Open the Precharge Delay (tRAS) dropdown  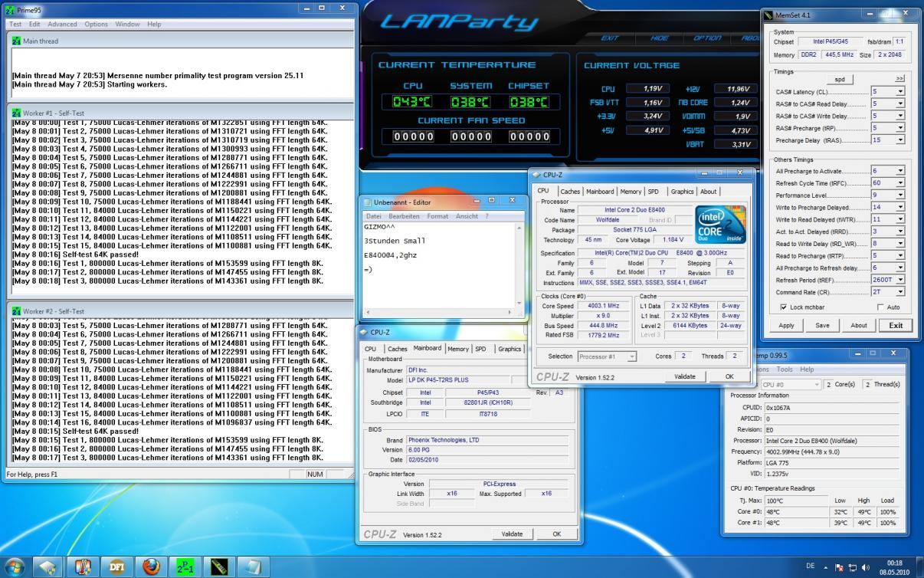click(x=900, y=140)
